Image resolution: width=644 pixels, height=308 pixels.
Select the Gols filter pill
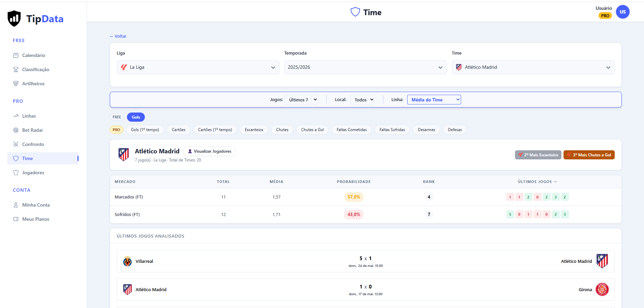point(136,117)
